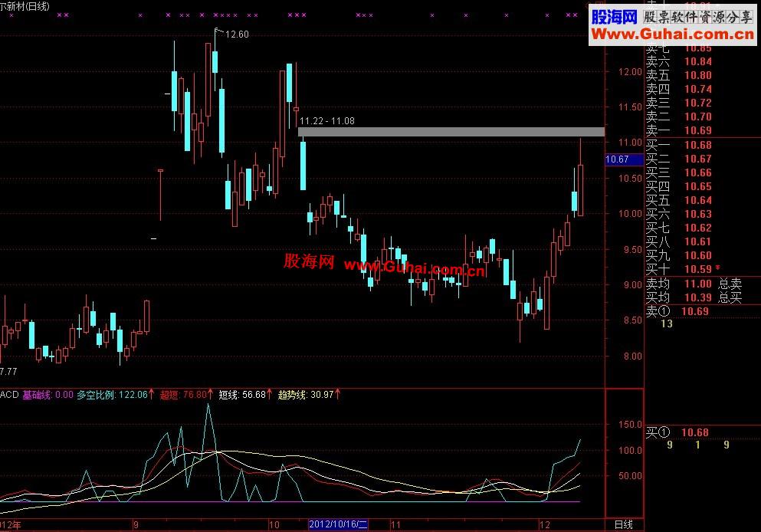The image size is (761, 532).
Task: Click the 买均 10.39 average buy row
Action: [x=679, y=297]
